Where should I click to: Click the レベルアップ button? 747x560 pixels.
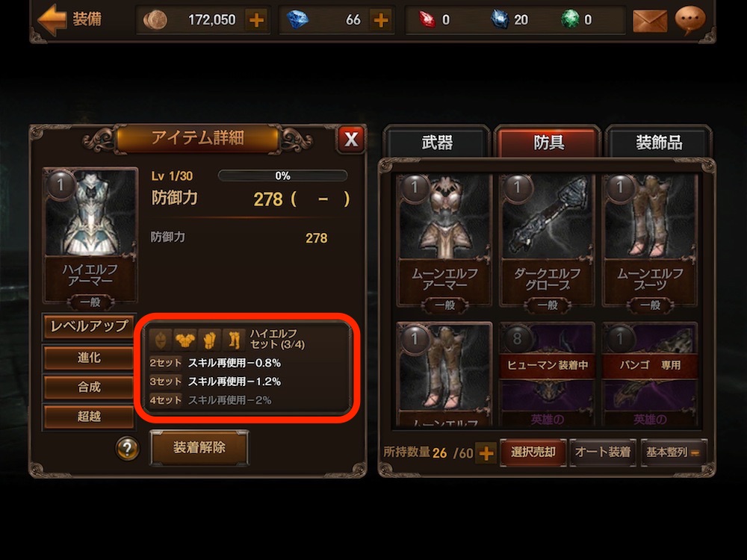coord(89,326)
